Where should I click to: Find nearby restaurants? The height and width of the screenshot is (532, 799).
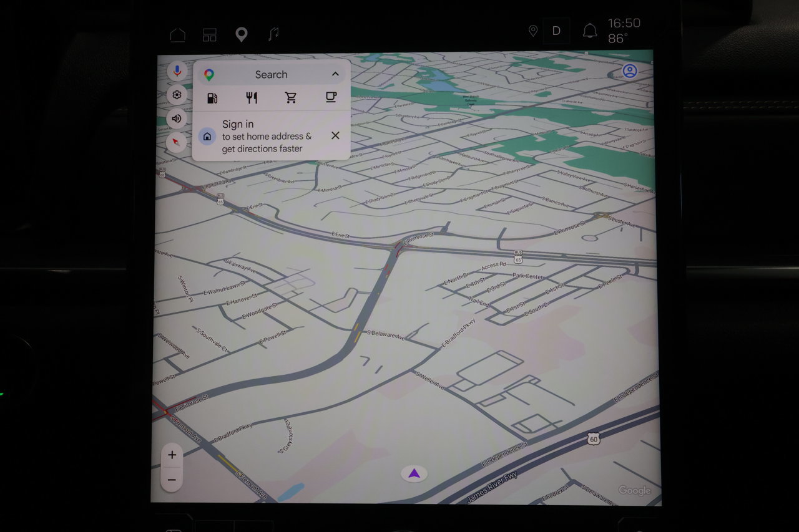click(x=252, y=98)
